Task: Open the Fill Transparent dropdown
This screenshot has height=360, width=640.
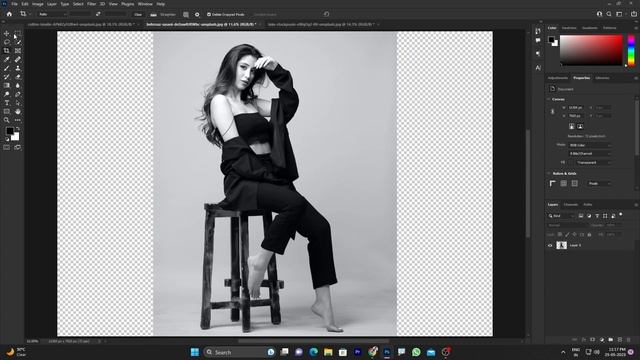Action: pos(593,162)
